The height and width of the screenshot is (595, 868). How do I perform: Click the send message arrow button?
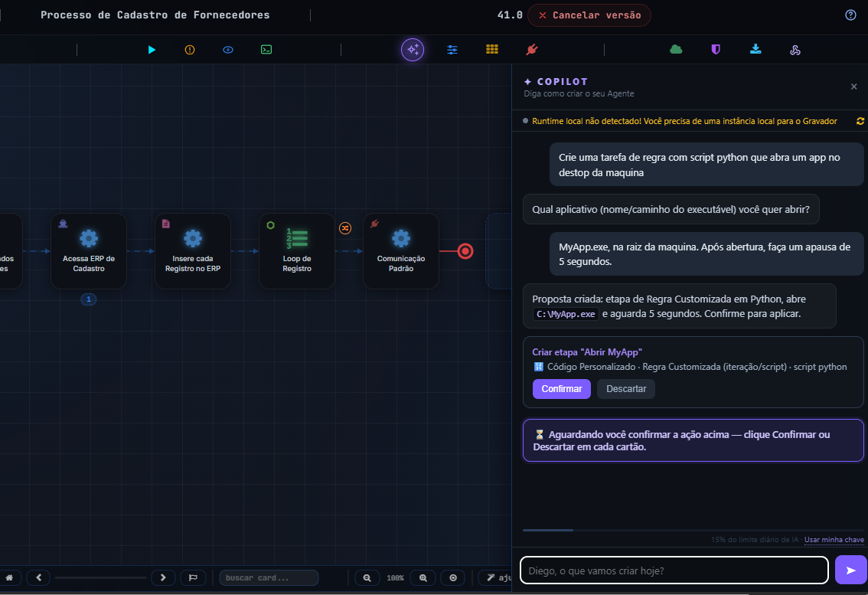tap(851, 570)
